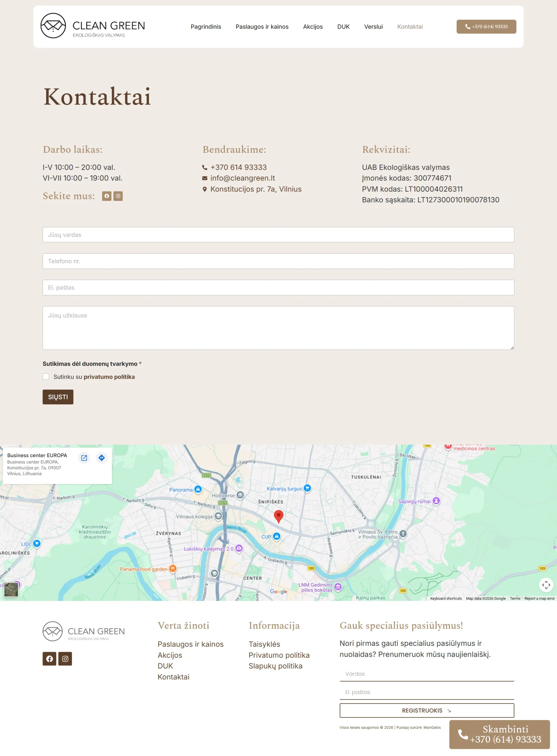
Task: Open the privatumo politika link
Action: [x=109, y=377]
